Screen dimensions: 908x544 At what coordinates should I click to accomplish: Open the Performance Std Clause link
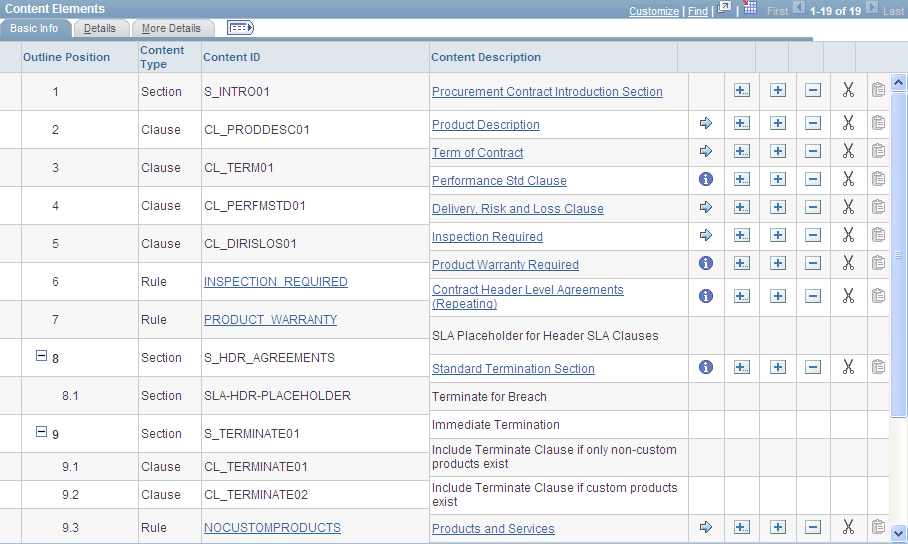click(x=499, y=181)
